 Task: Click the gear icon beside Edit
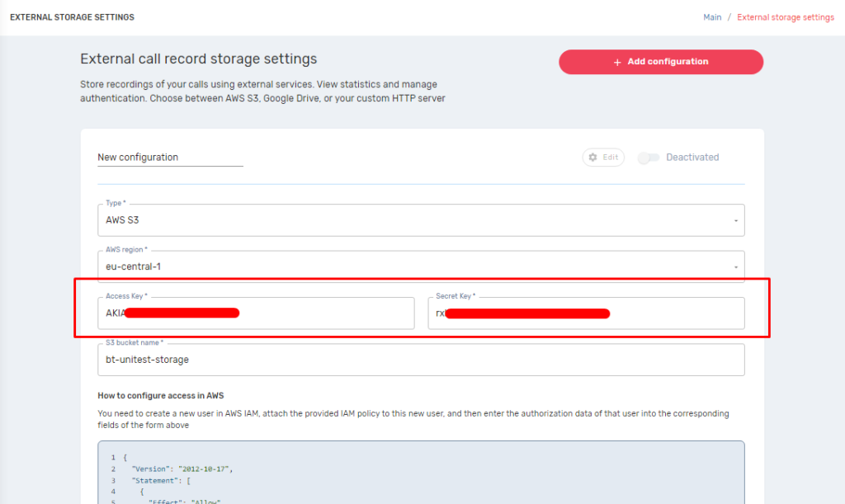coord(592,158)
